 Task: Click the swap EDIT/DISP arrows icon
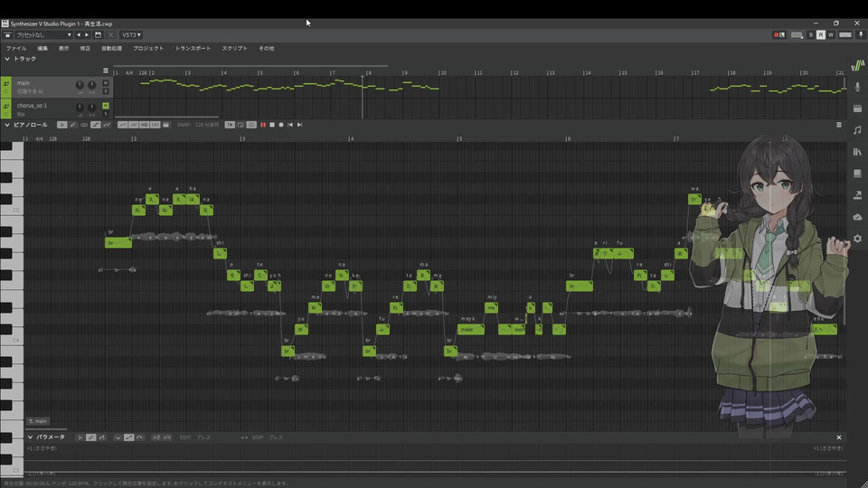pyautogui.click(x=244, y=437)
